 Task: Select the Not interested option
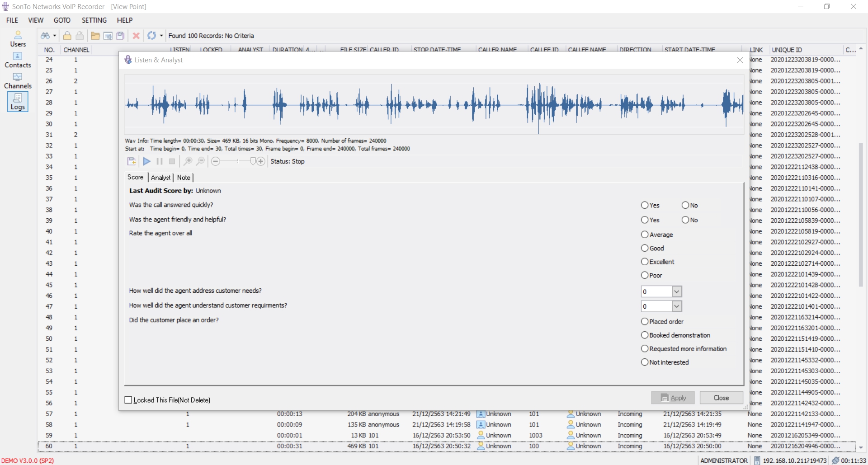[x=645, y=362]
